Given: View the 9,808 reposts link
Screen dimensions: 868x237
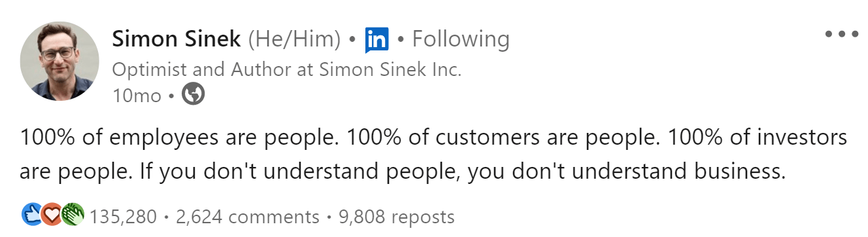Looking at the screenshot, I should (396, 216).
